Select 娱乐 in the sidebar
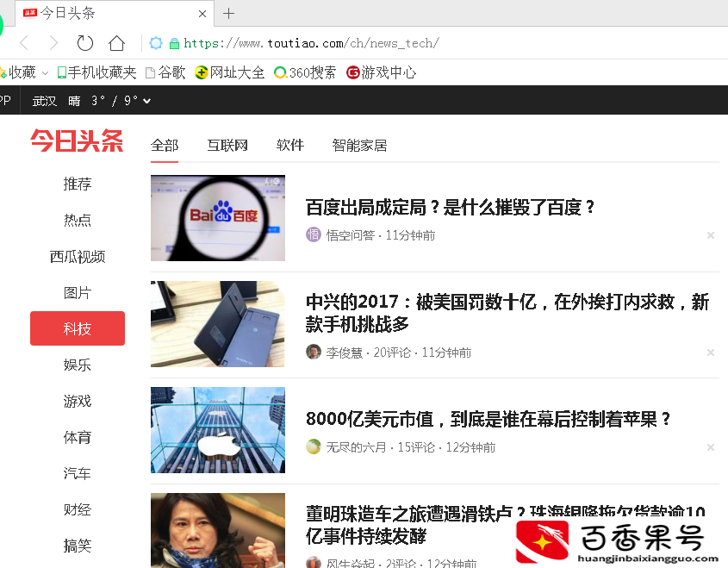The height and width of the screenshot is (568, 728). (x=78, y=365)
